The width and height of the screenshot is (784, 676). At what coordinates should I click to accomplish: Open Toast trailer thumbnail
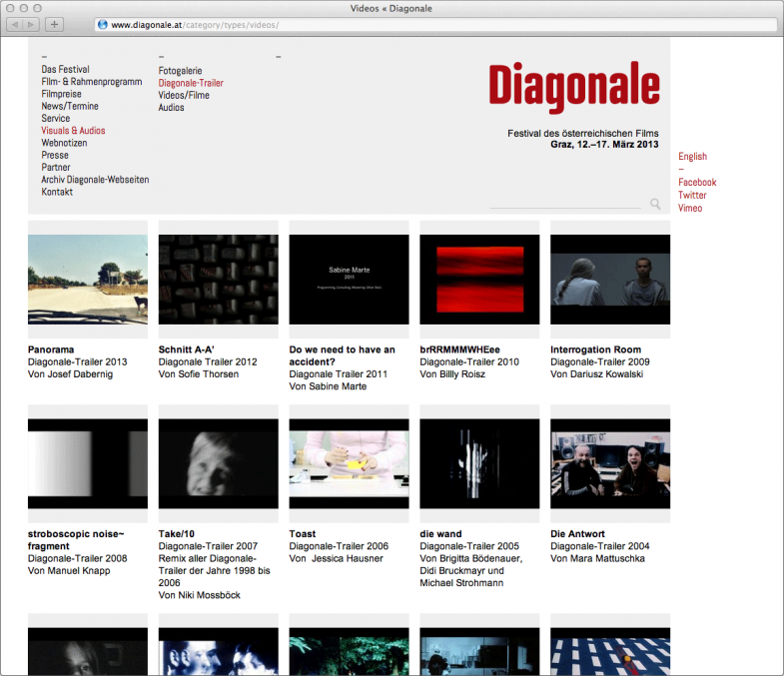point(349,463)
